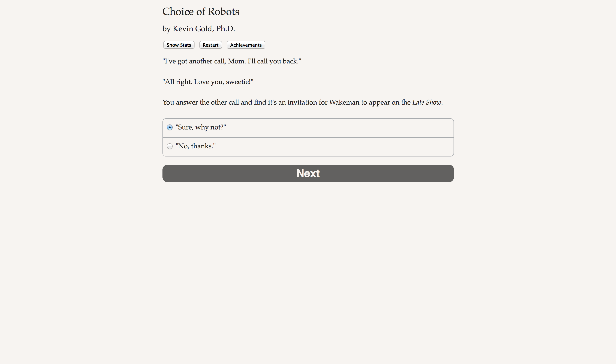
Task: Click the word "Wakeman" in the story
Action: tap(344, 102)
